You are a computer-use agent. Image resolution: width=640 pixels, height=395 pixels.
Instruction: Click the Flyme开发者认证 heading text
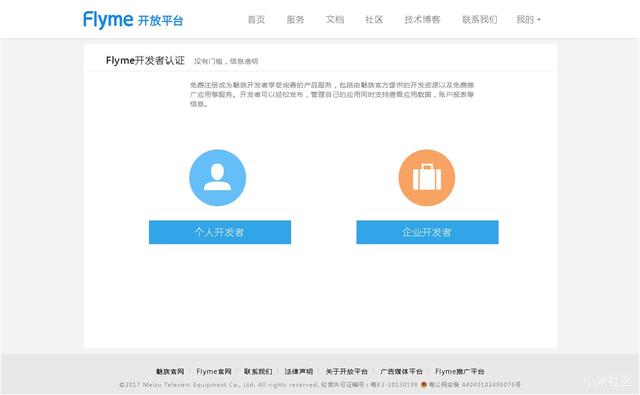coord(145,60)
